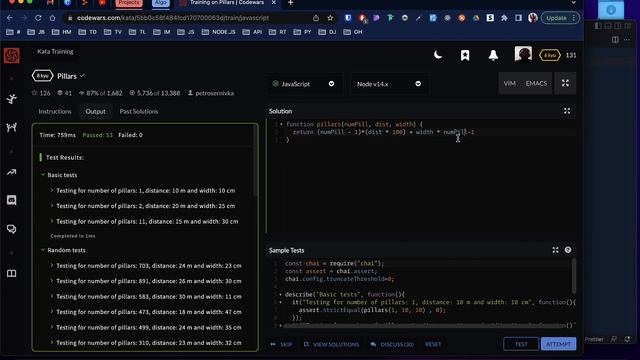This screenshot has width=640, height=360.
Task: Open the Codewars logo home link
Action: pyautogui.click(x=11, y=56)
